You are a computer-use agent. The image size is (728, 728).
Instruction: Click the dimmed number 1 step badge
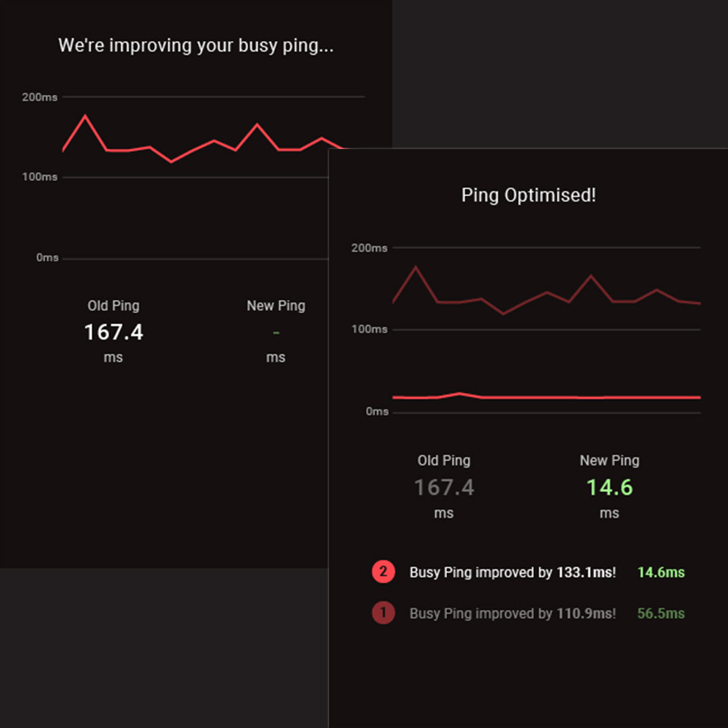[383, 613]
